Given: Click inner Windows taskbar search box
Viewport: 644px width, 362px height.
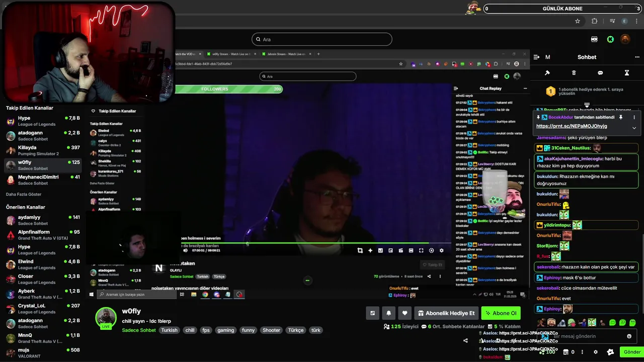Looking at the screenshot, I should click(x=137, y=295).
